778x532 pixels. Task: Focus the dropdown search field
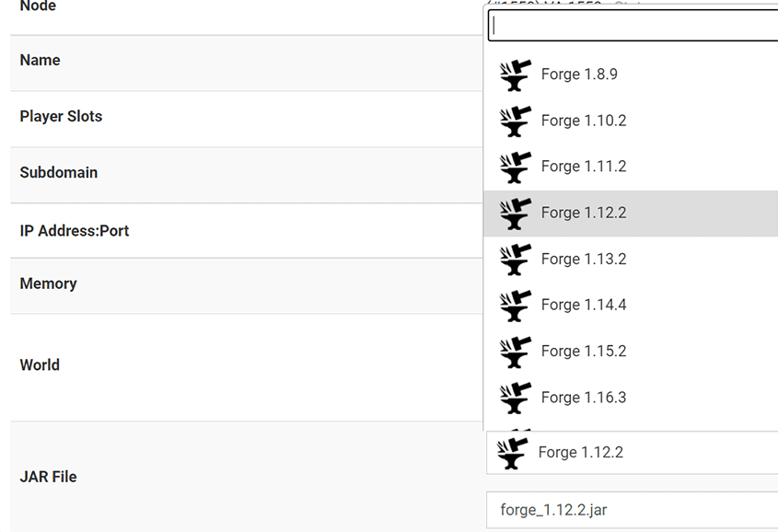pos(633,26)
